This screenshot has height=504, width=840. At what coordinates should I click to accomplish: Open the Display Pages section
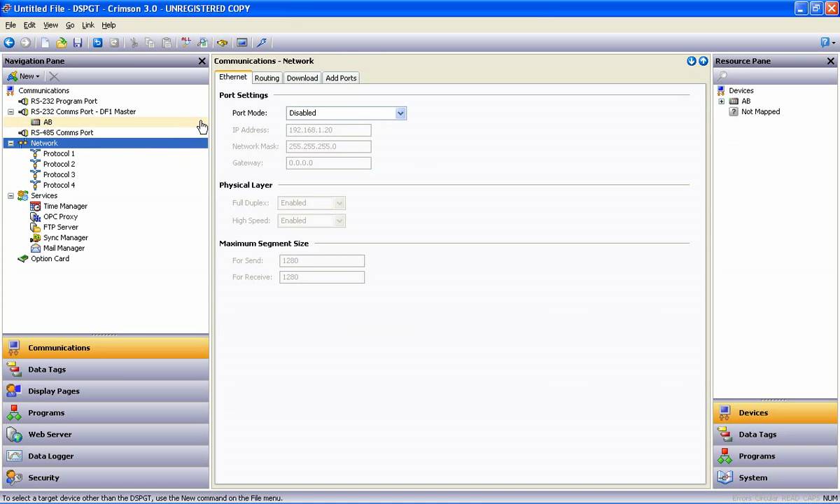(106, 391)
